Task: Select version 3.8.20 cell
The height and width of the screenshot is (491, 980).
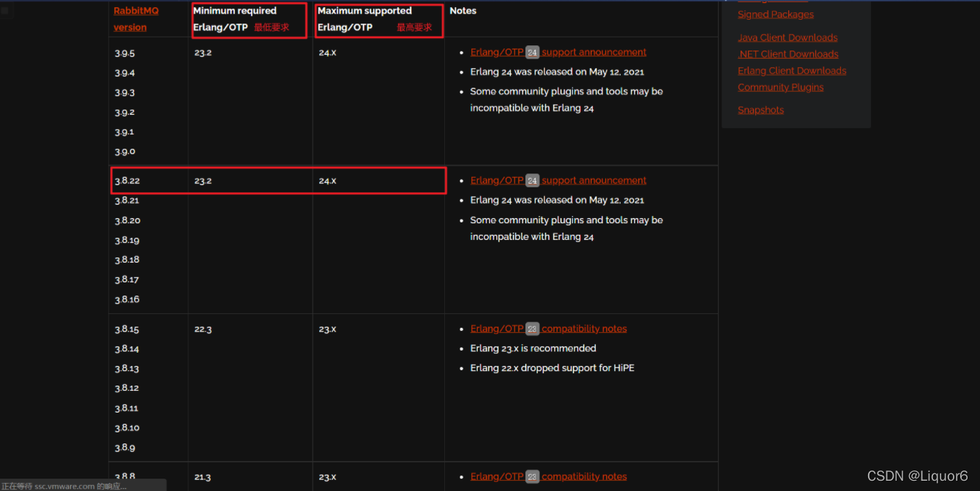Action: coord(127,220)
